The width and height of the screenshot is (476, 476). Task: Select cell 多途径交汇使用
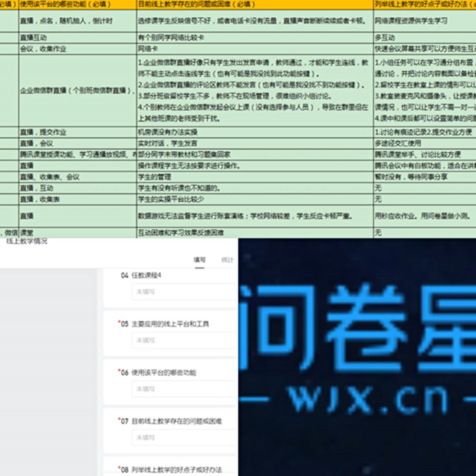tap(424, 144)
